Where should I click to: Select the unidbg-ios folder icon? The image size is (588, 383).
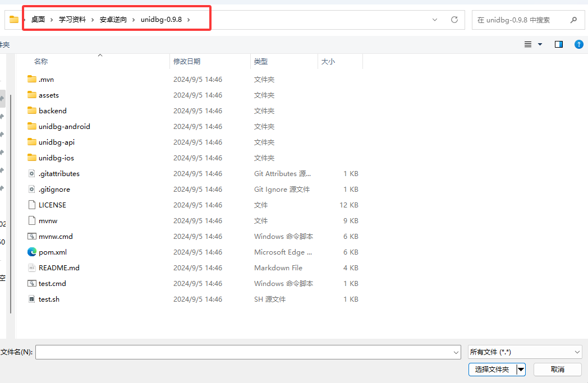(x=32, y=158)
